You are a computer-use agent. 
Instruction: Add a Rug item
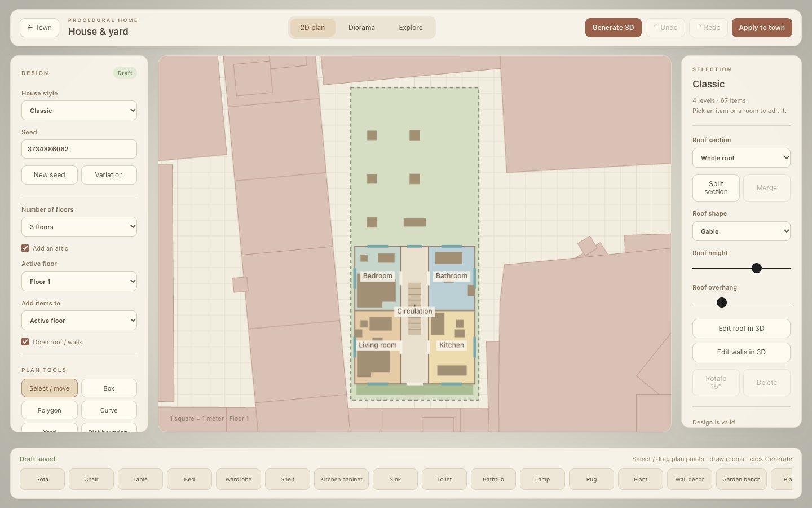(x=592, y=479)
